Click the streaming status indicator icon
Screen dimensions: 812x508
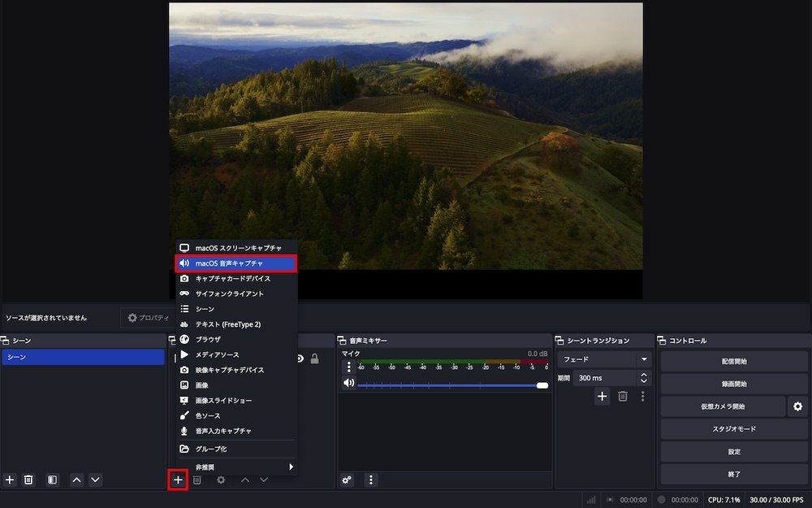610,500
